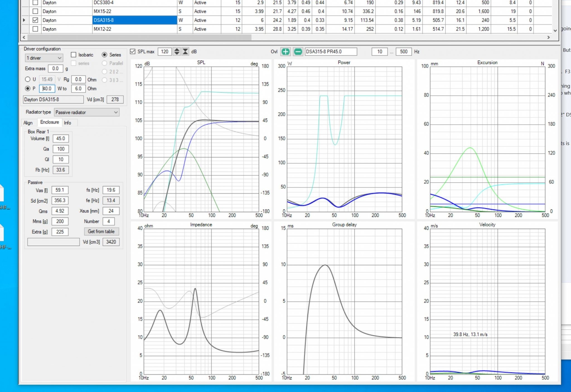This screenshot has width=571, height=392.
Task: Click the Fb [Hz] value field
Action: 61,170
